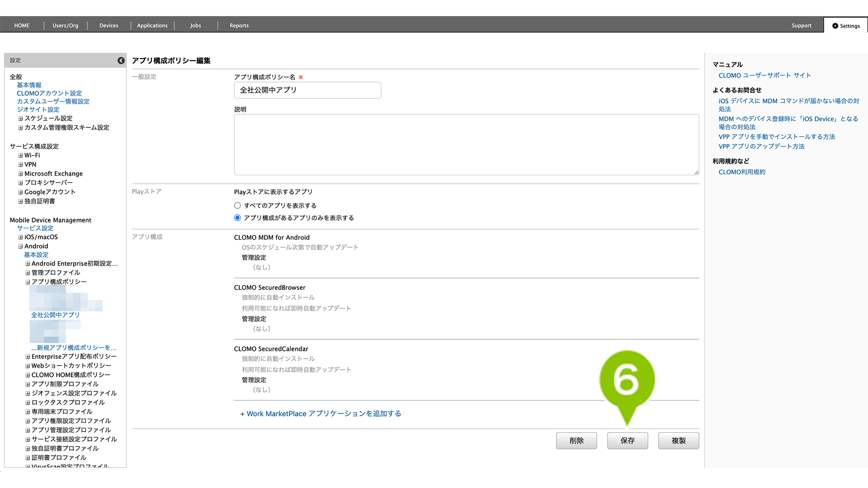The image size is (868, 488).
Task: Open FAQ about 「iOS Device」 registration issue
Action: 788,123
